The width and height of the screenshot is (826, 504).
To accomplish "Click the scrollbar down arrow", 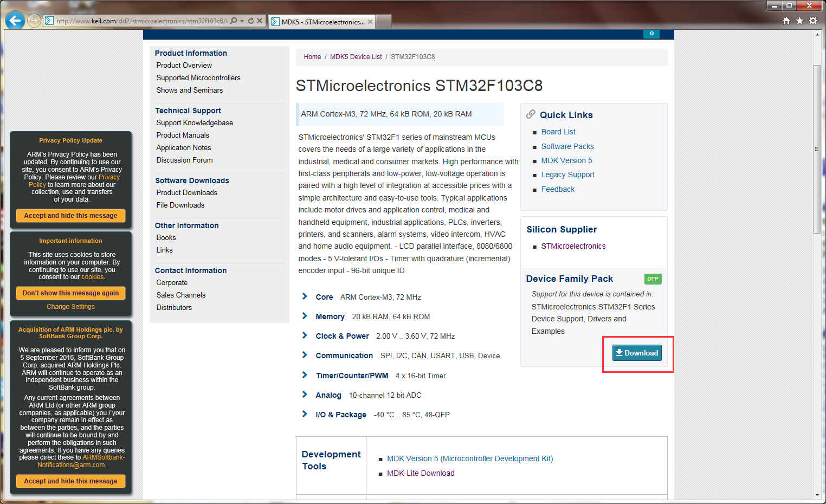I will tap(817, 495).
